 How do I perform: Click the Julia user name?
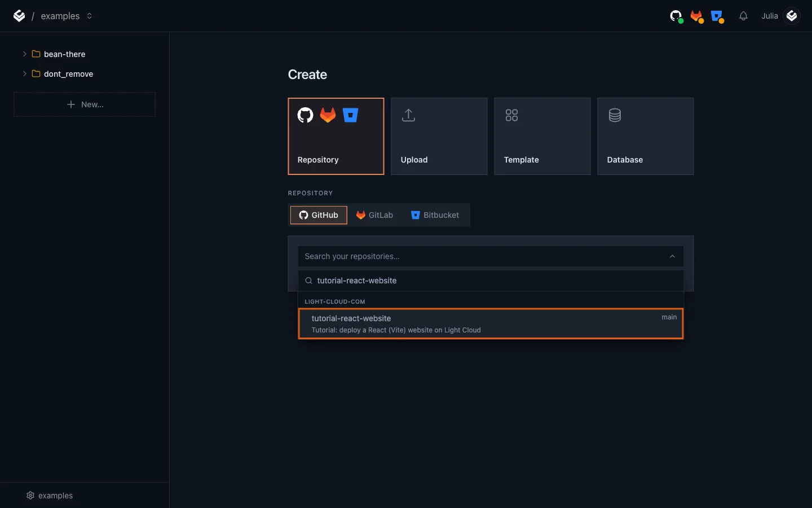(769, 16)
